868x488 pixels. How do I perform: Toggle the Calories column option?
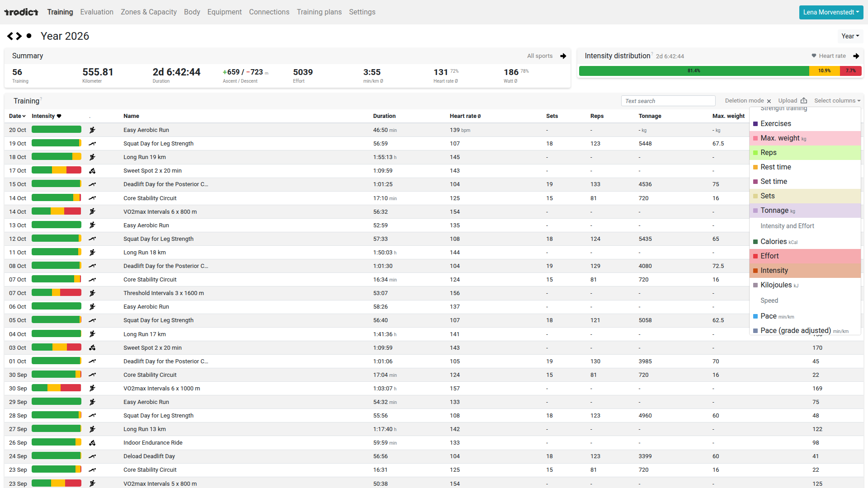[x=805, y=242]
